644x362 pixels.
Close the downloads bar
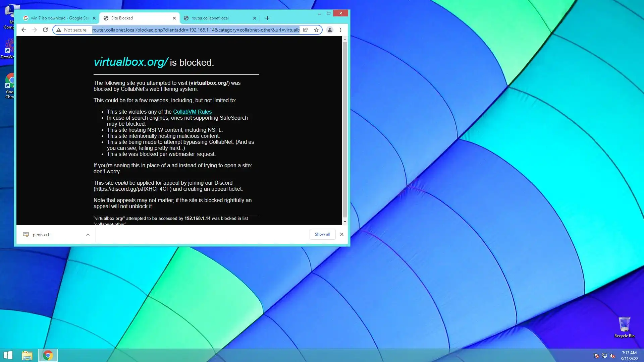point(341,234)
